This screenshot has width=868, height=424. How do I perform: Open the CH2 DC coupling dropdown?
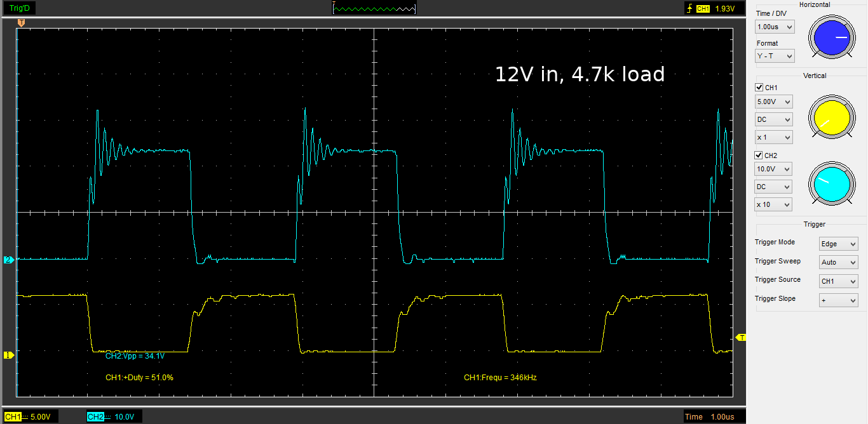[773, 187]
